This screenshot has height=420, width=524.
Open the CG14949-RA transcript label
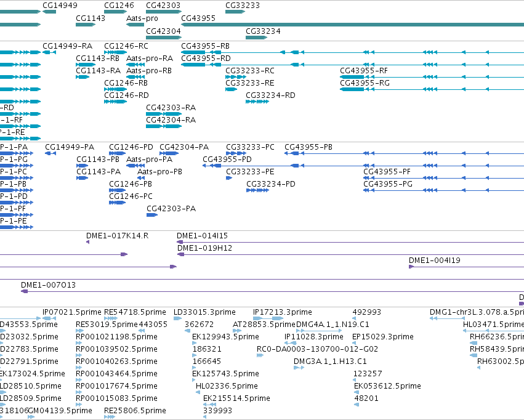(68, 46)
